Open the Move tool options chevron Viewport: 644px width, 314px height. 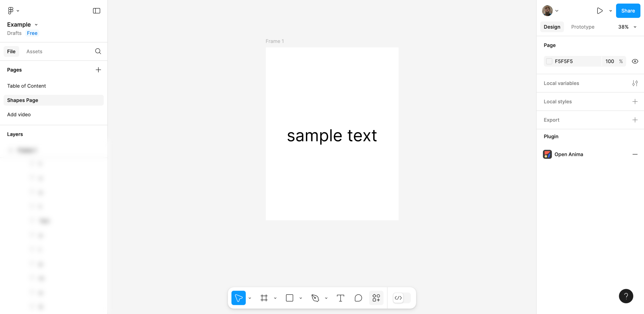pyautogui.click(x=250, y=298)
